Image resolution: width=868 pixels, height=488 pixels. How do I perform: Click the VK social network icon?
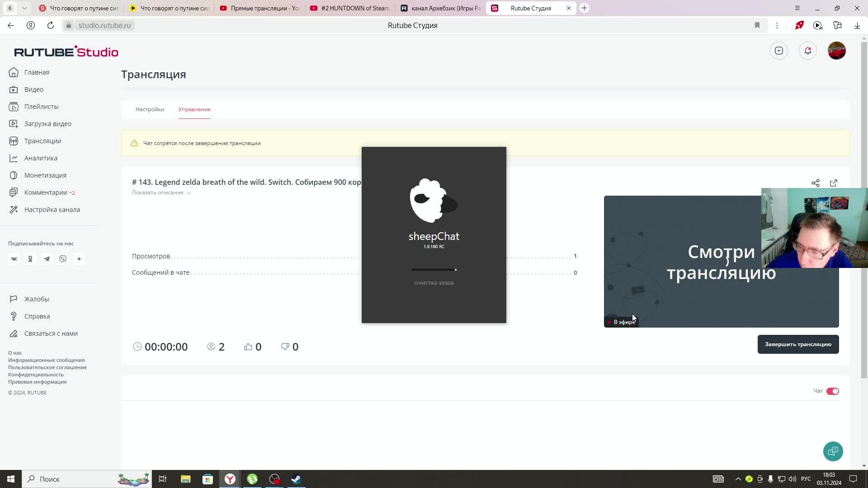click(x=14, y=259)
